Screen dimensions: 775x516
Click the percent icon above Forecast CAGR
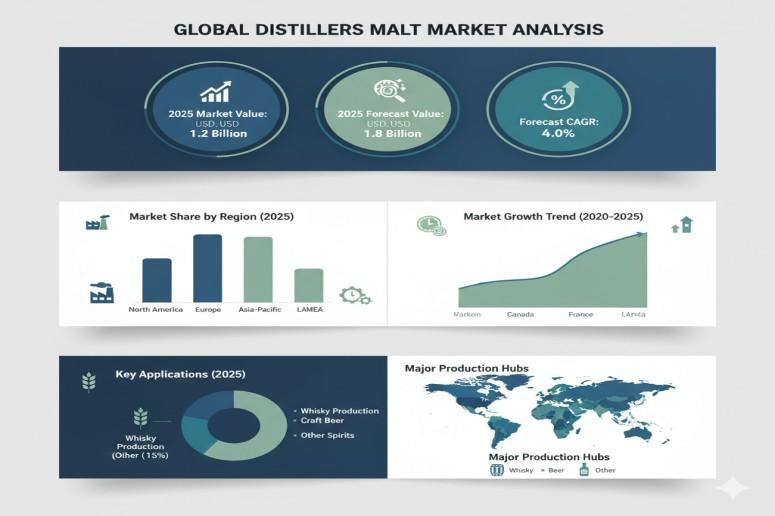point(555,96)
